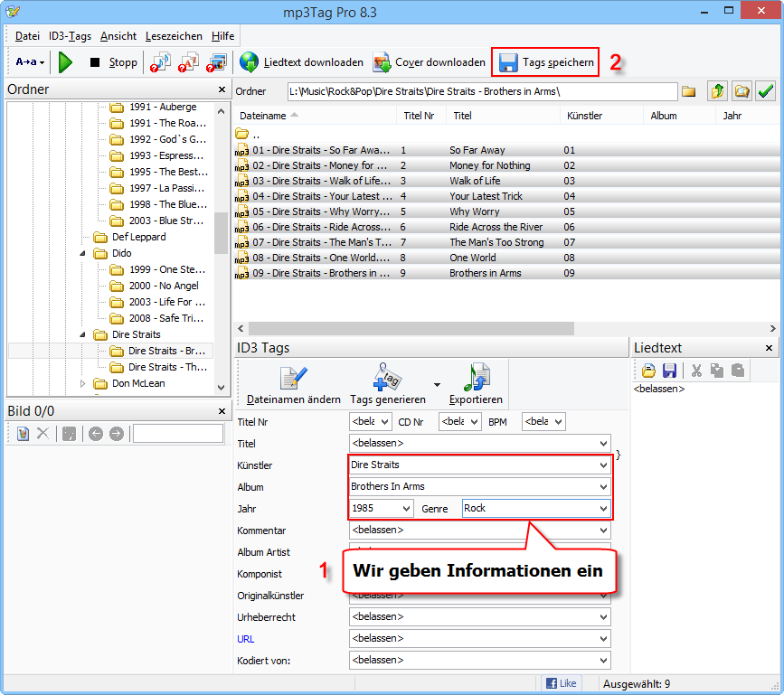The image size is (784, 695).
Task: Collapse the Dido folder in tree
Action: (83, 253)
